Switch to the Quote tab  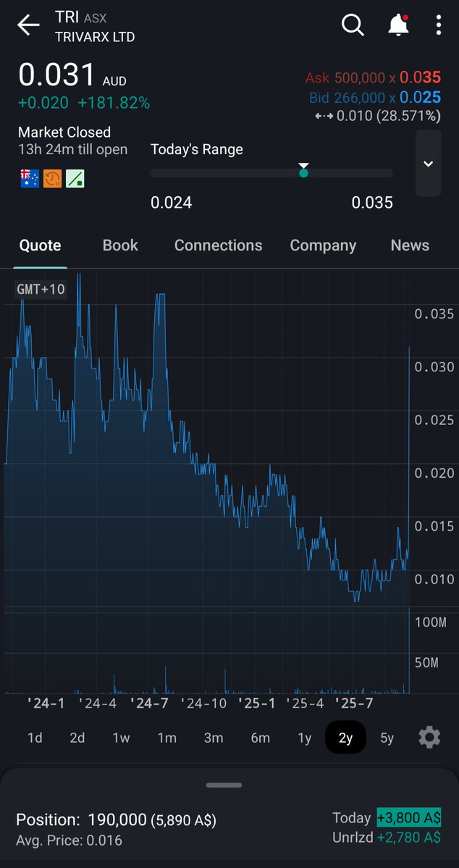40,245
